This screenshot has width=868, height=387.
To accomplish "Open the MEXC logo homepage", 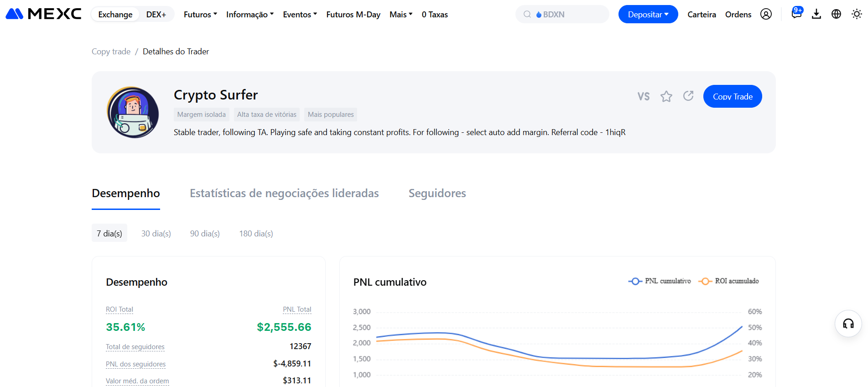I will point(43,14).
